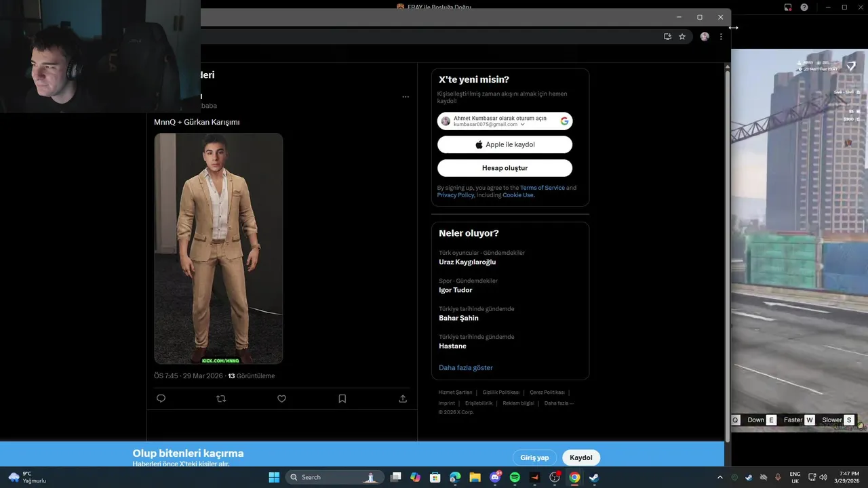Open OBS Studio from the taskbar
Screen dimensions: 868x488
tap(555, 477)
